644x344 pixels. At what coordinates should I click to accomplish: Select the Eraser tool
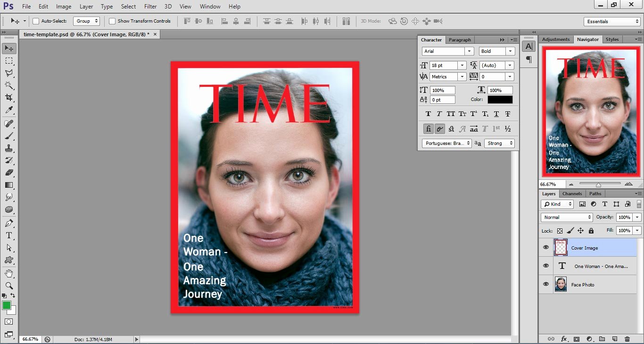pyautogui.click(x=9, y=173)
